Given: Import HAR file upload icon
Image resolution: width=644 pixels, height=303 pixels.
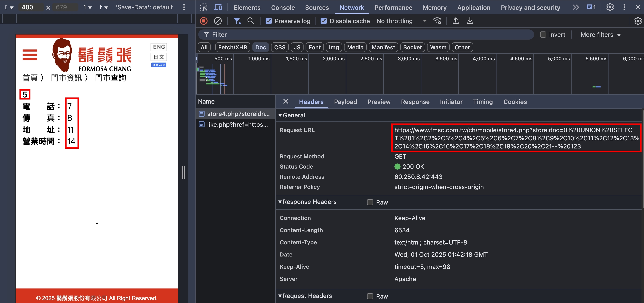Looking at the screenshot, I should [456, 21].
